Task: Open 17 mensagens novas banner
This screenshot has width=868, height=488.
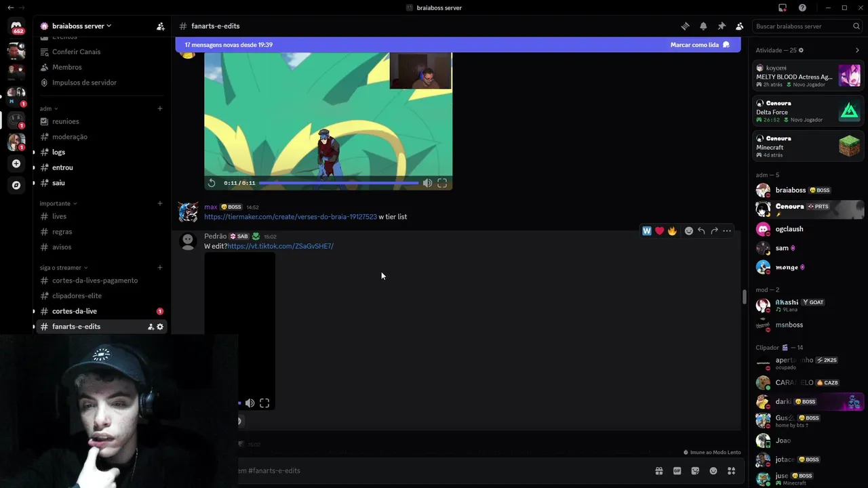Action: 458,45
